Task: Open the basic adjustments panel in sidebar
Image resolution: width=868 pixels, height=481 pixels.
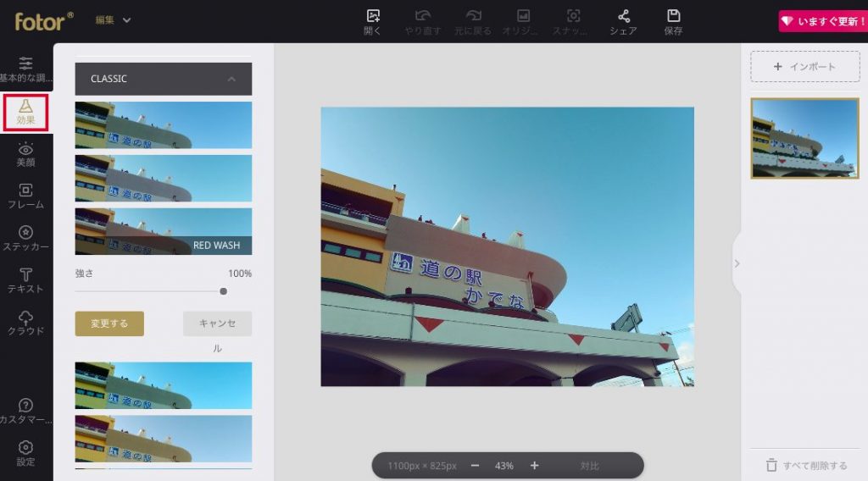Action: click(x=25, y=69)
